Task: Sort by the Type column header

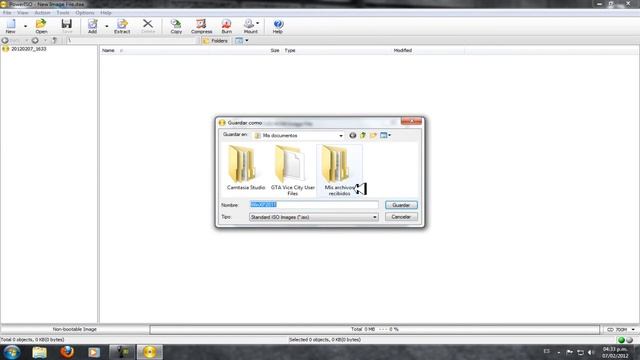Action: tap(290, 50)
